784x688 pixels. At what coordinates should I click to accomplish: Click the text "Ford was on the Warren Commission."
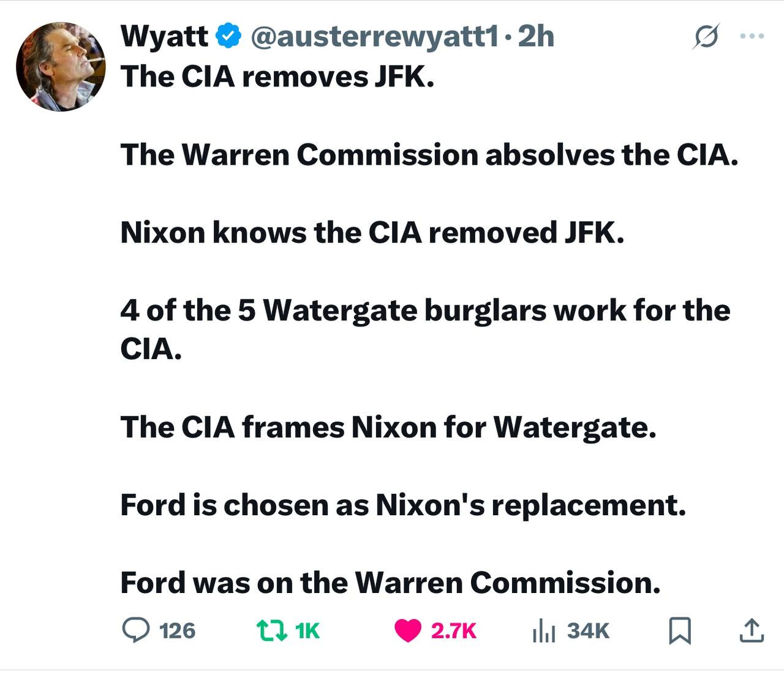coord(390,582)
